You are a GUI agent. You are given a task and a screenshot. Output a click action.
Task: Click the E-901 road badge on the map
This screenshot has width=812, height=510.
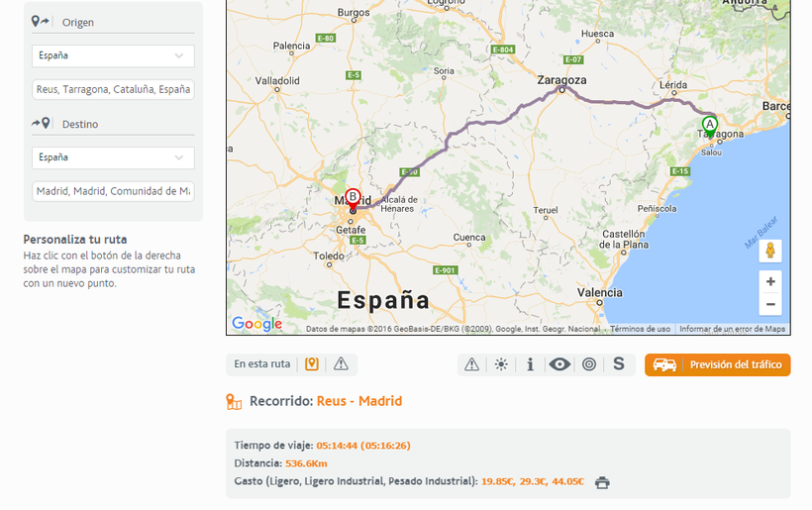445,270
